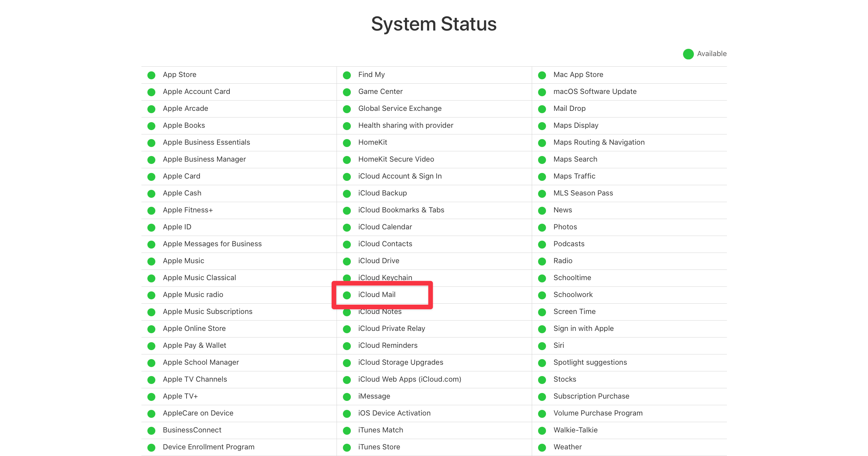This screenshot has height=456, width=868.
Task: Click the System Status page title
Action: click(434, 24)
